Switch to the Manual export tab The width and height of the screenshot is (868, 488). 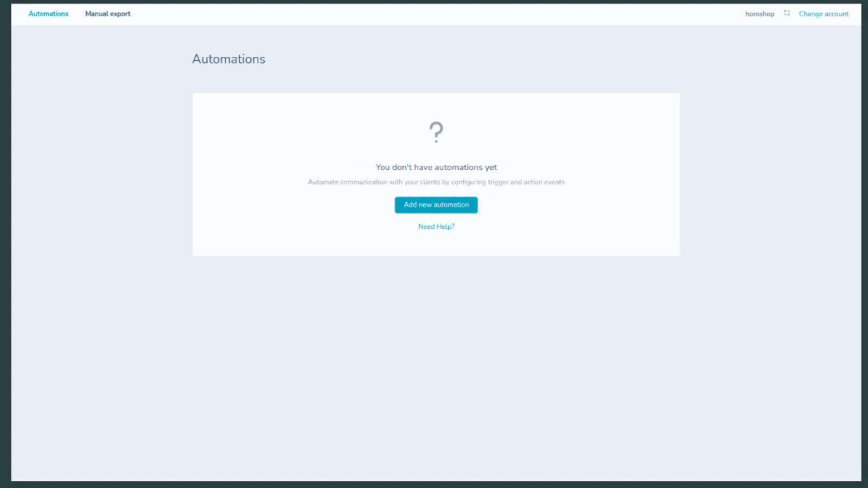point(107,14)
